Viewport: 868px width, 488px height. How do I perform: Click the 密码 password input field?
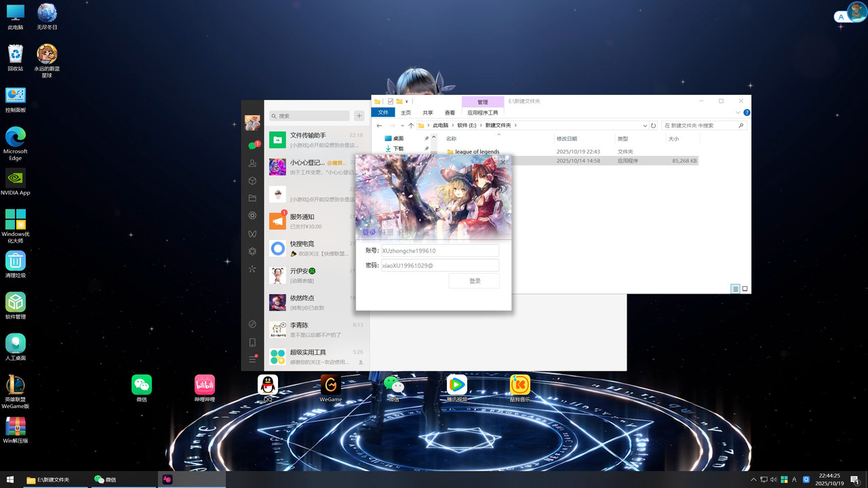(440, 266)
